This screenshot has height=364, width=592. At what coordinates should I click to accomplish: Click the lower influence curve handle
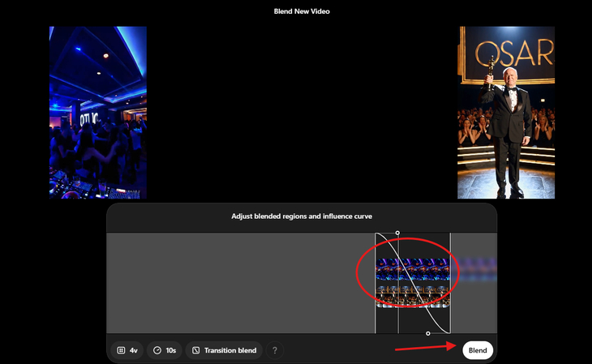coord(427,333)
